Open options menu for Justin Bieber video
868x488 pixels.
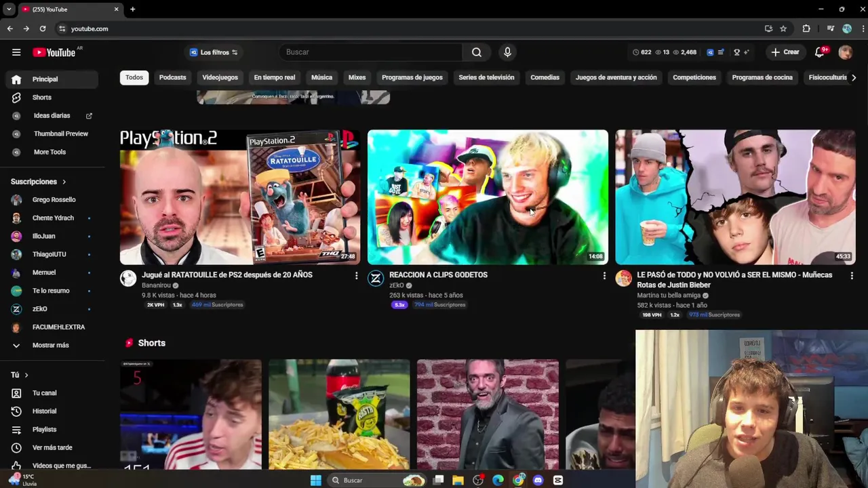pyautogui.click(x=852, y=276)
